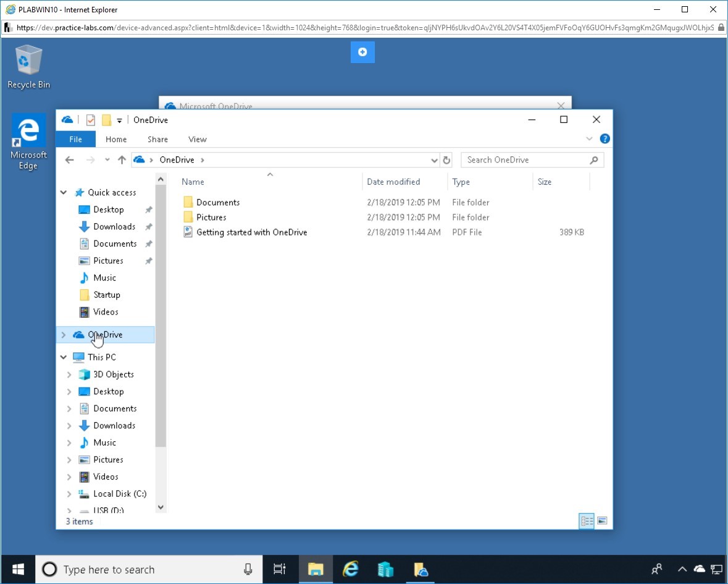Click the Task View taskbar icon
Image resolution: width=728 pixels, height=584 pixels.
click(280, 569)
